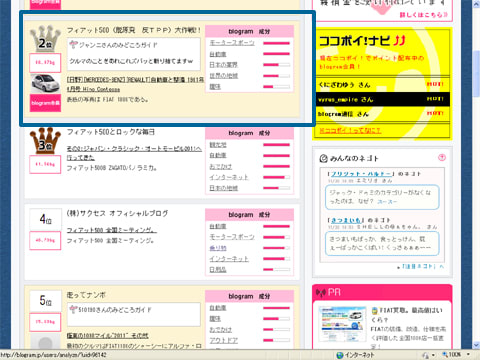This screenshot has width=480, height=360.
Task: Click the ribbon icon beside ジャンニさんのみどころガイド
Action: (74, 44)
